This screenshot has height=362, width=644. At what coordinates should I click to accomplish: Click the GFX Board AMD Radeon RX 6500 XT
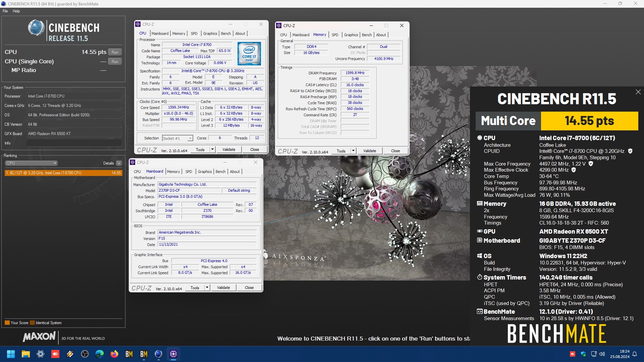[74, 134]
